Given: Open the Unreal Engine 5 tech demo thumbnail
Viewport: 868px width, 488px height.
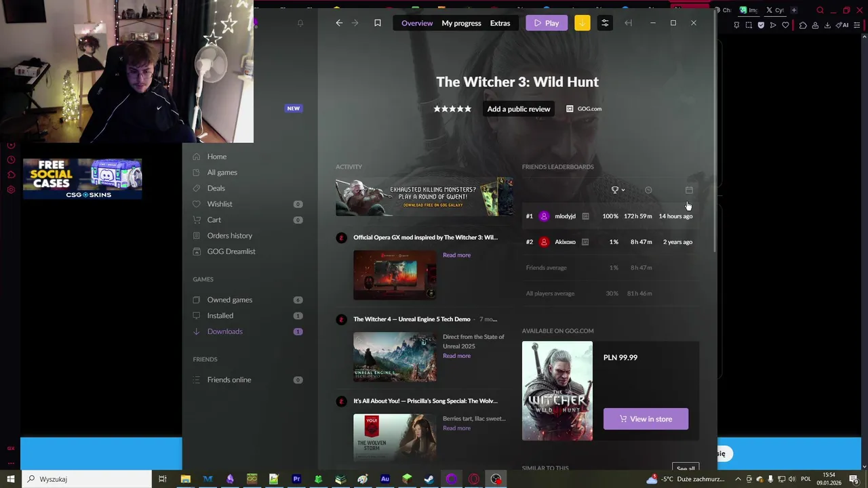Looking at the screenshot, I should [x=395, y=357].
